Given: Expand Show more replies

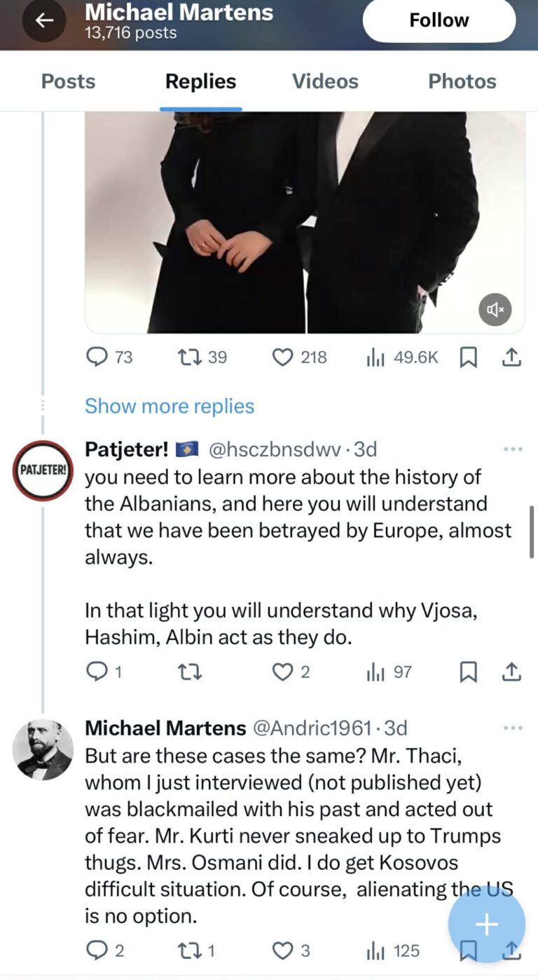Looking at the screenshot, I should tap(170, 406).
